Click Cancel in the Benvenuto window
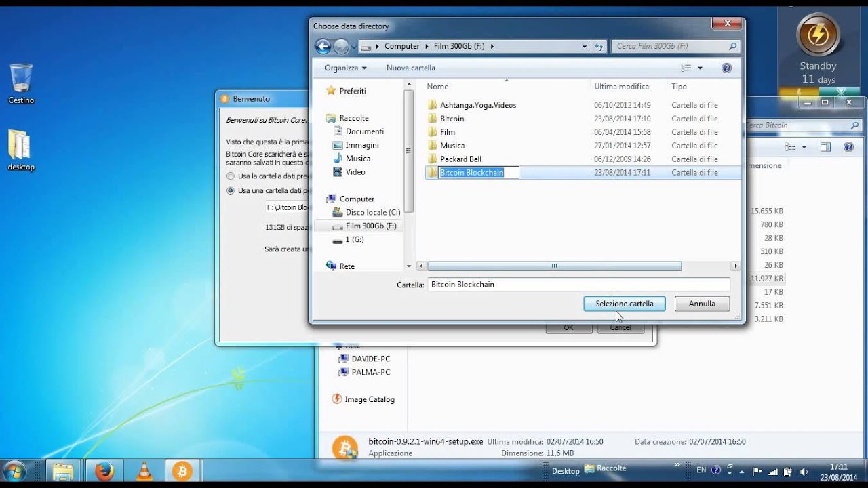 (620, 328)
